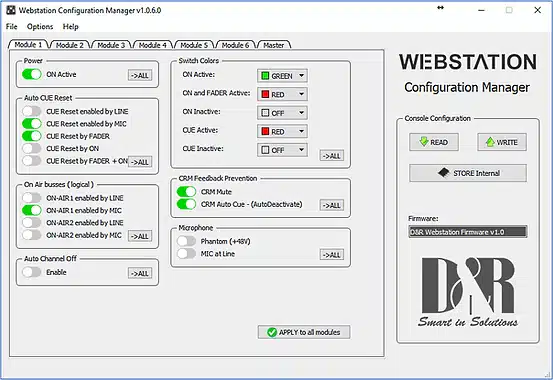Click the green READ arrow icon

click(424, 142)
